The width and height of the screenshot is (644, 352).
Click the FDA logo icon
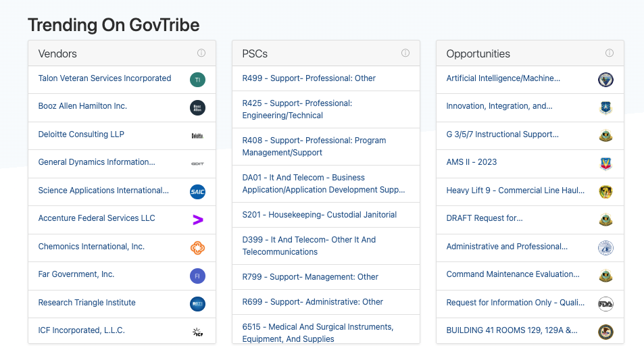coord(605,304)
